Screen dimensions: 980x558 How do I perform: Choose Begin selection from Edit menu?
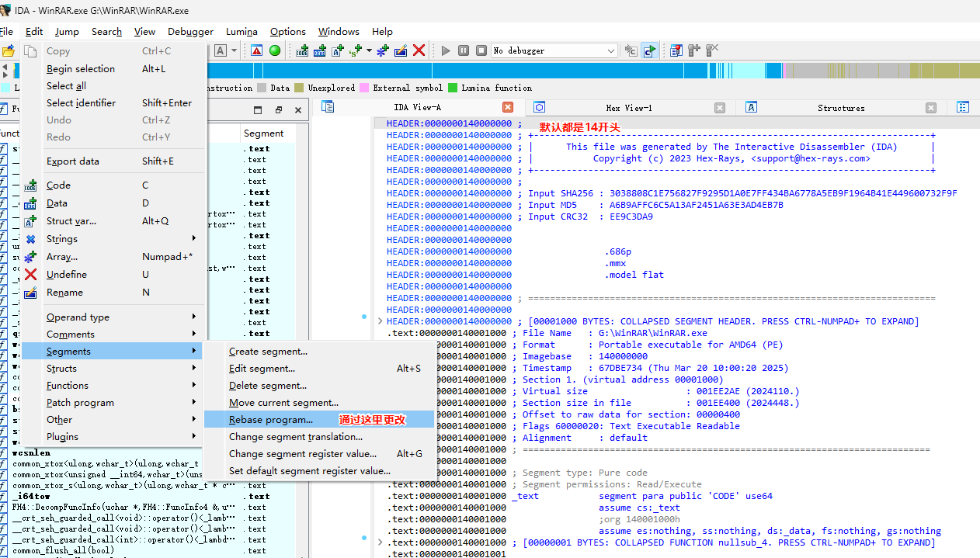[113, 69]
